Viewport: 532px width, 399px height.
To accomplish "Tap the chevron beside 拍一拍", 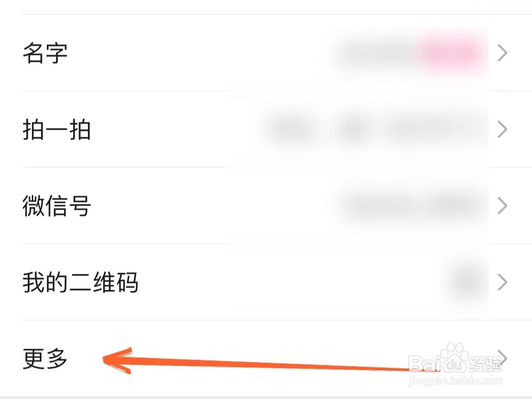I will 502,129.
